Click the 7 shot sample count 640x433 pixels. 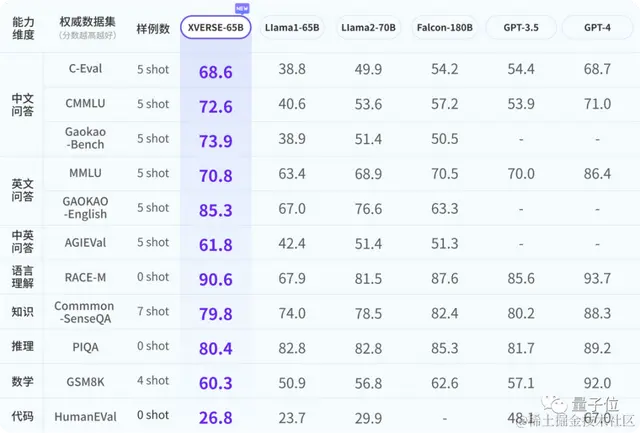point(153,311)
